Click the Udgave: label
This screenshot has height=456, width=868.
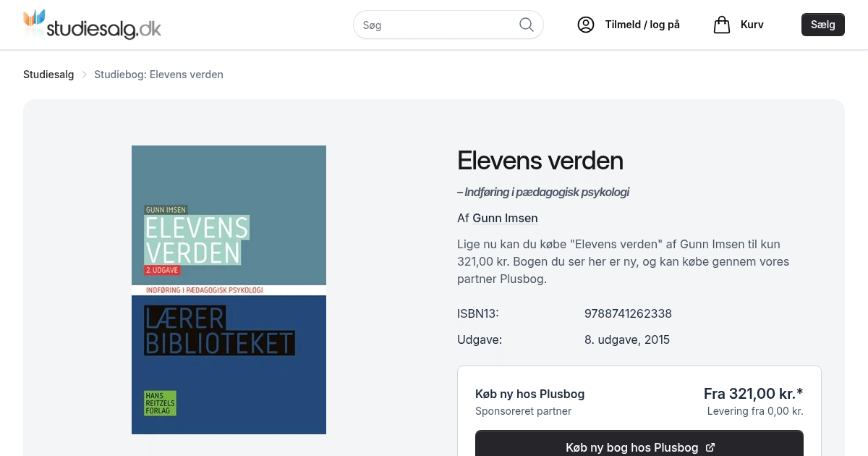click(480, 339)
